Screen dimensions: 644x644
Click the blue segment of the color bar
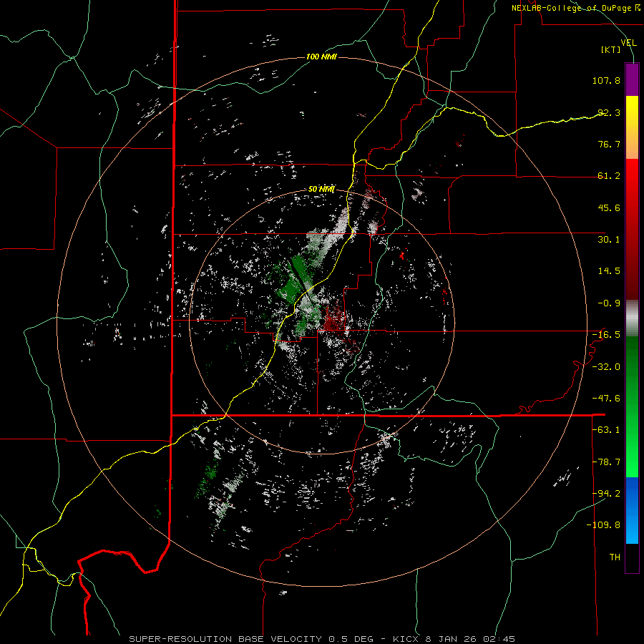click(632, 510)
